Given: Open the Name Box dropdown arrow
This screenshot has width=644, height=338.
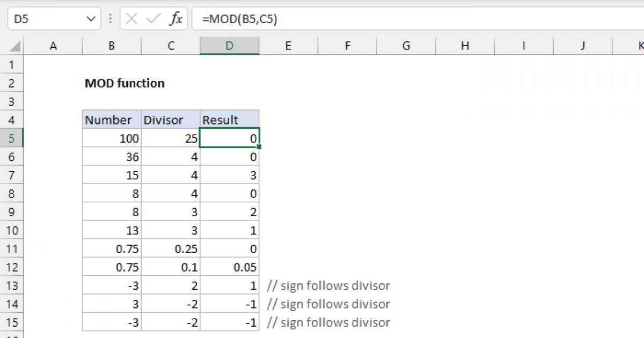Looking at the screenshot, I should [90, 19].
